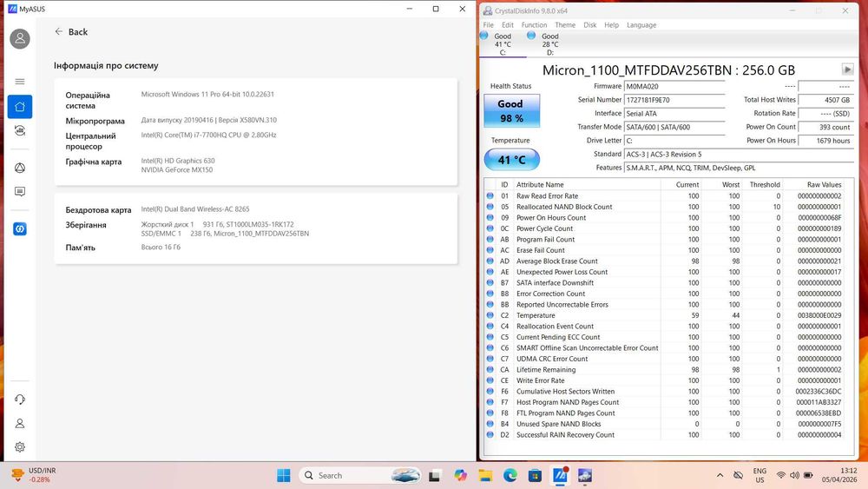Expand the MyASUS hamburger menu
Image resolution: width=868 pixels, height=489 pixels.
[20, 82]
